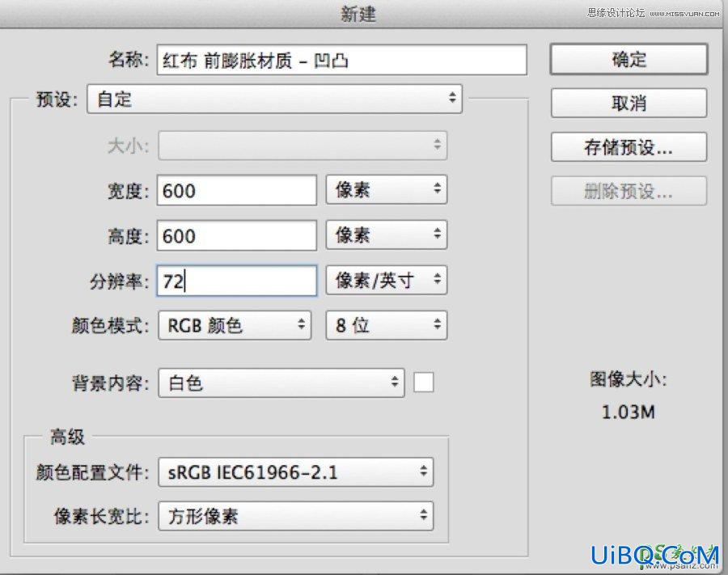Click the 宽度 value field
Screen dimensions: 728x575
click(x=237, y=190)
